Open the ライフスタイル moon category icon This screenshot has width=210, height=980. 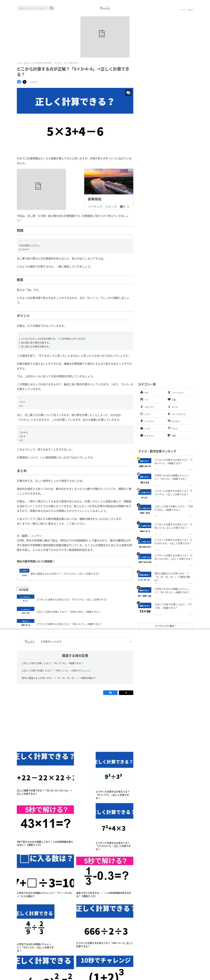(169, 414)
